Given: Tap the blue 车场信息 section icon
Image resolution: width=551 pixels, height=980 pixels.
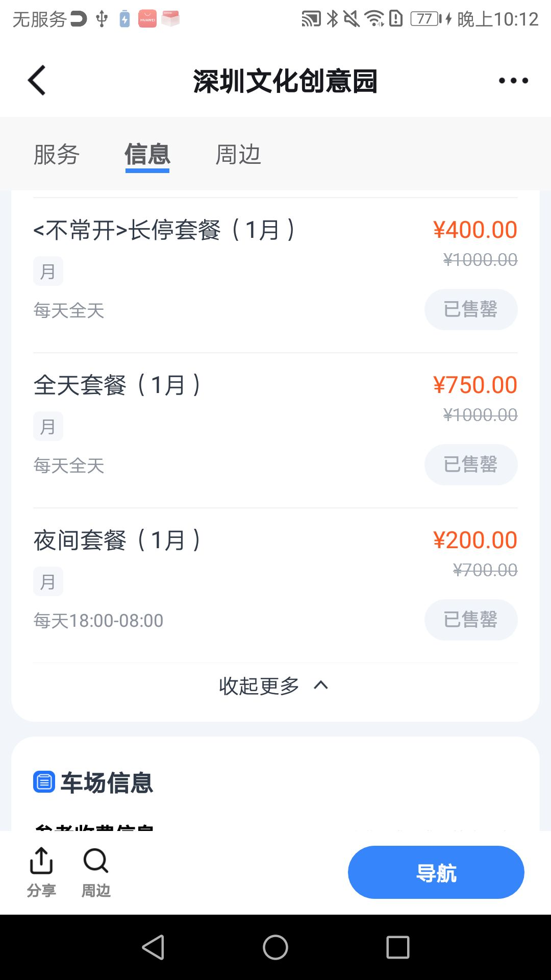Looking at the screenshot, I should tap(44, 782).
